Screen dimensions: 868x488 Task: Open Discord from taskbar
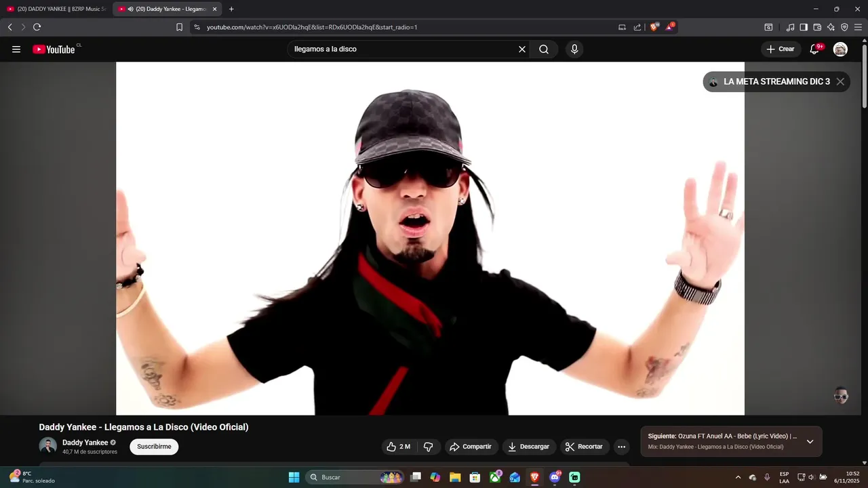point(555,477)
